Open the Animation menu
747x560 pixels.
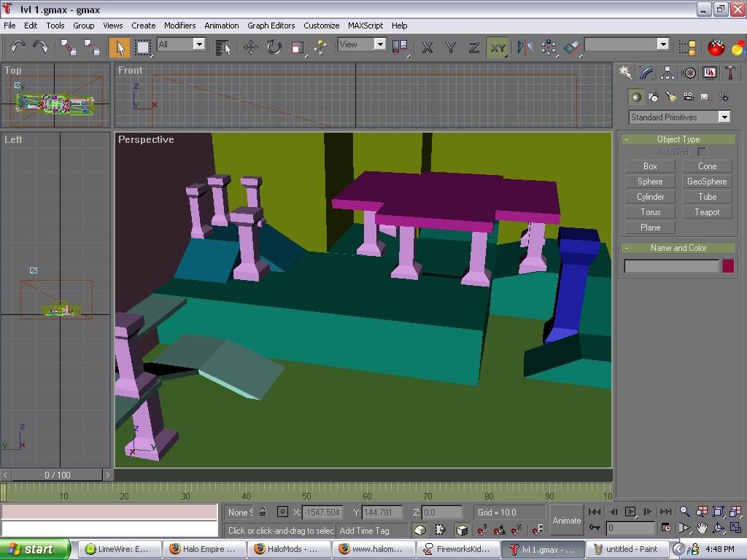tap(222, 26)
